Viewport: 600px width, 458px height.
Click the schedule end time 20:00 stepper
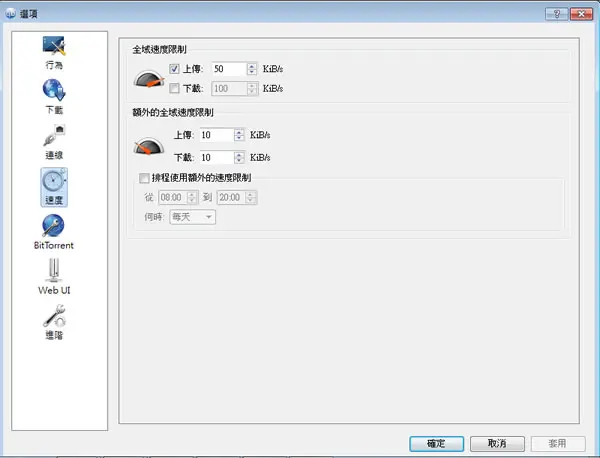(x=251, y=197)
